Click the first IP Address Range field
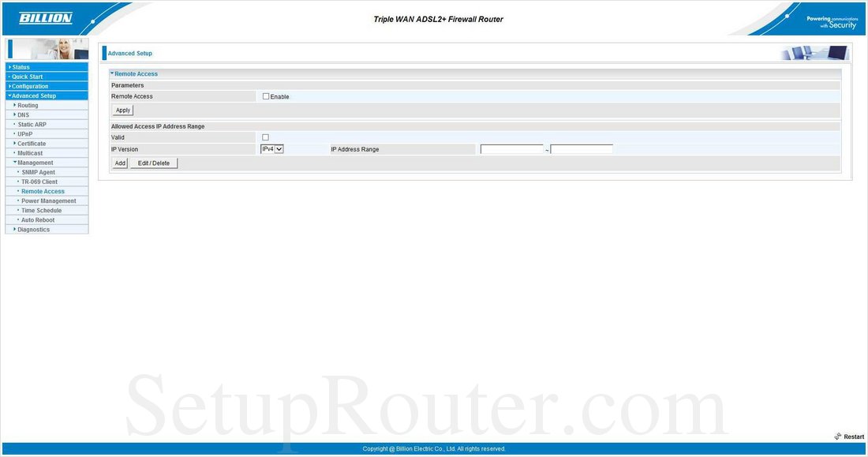The height and width of the screenshot is (457, 868). [511, 148]
